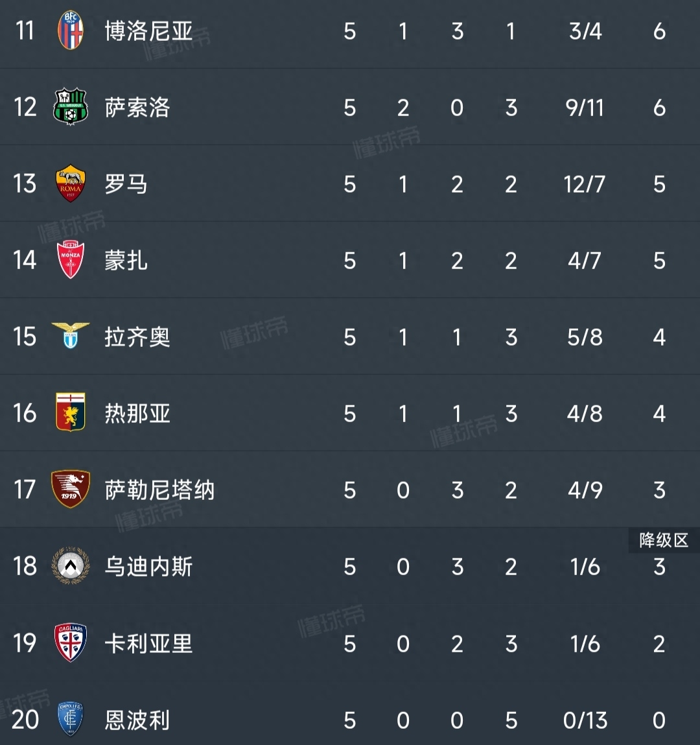
Task: Click the Sassuolo club badge
Action: [x=70, y=107]
